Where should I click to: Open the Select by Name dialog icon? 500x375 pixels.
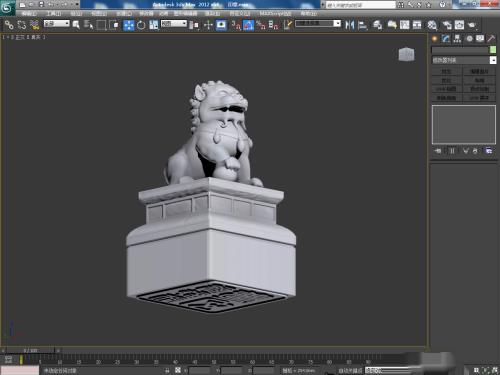click(88, 25)
